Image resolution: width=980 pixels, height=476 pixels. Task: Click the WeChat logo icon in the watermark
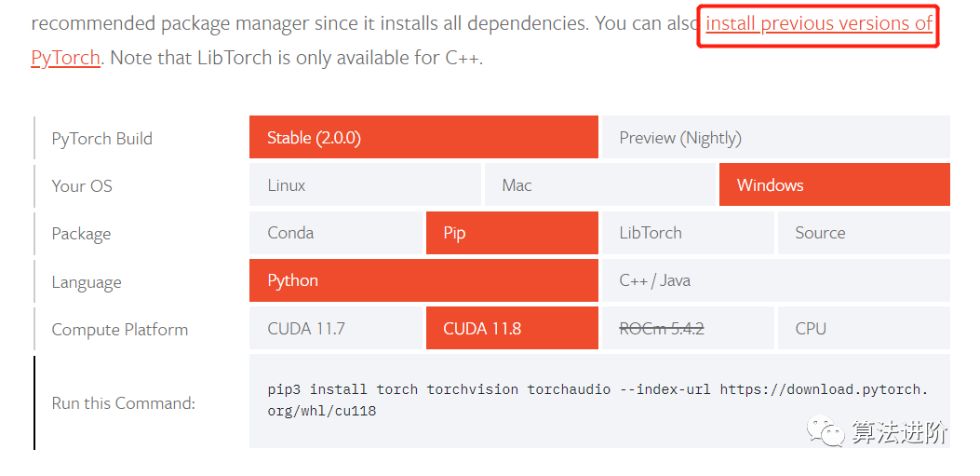826,429
